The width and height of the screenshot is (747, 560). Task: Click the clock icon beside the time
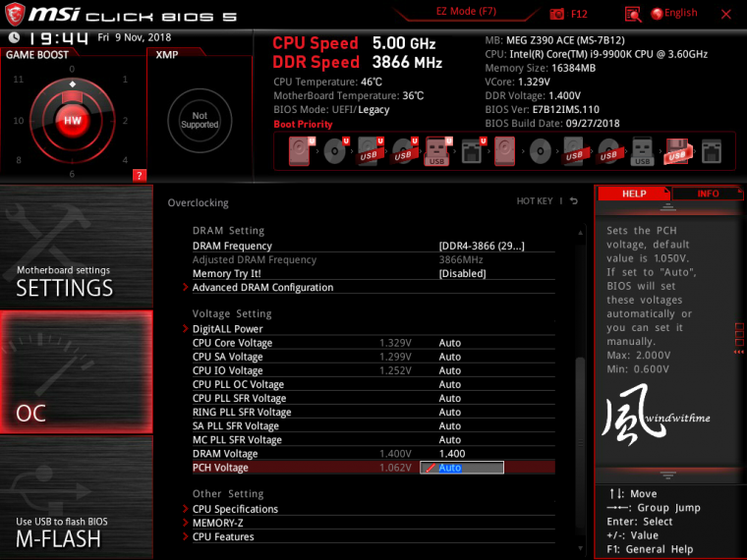coord(15,37)
